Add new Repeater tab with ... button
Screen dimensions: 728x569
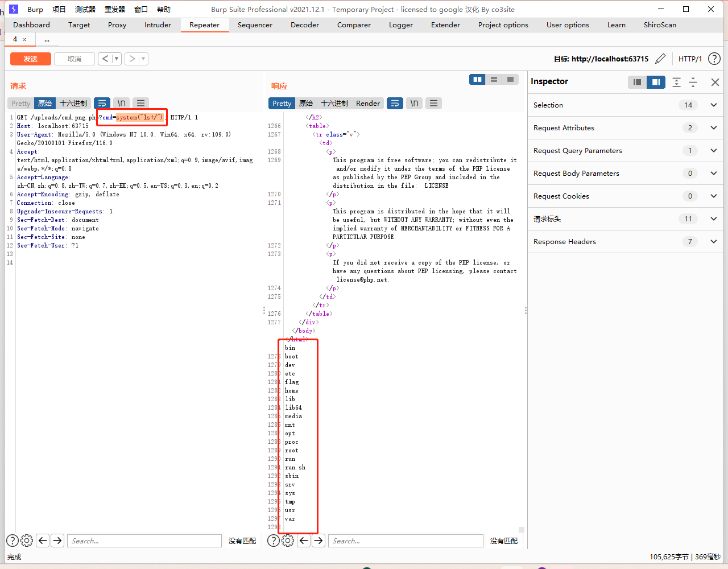pos(47,39)
